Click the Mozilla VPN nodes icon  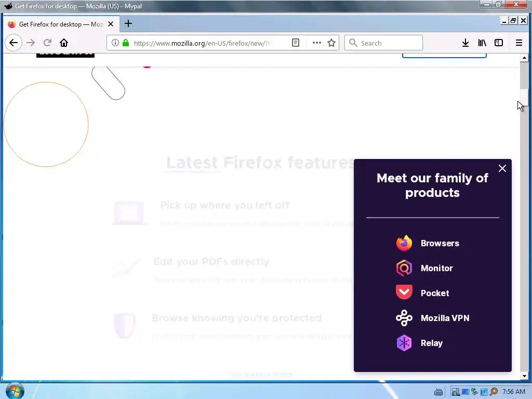point(404,318)
